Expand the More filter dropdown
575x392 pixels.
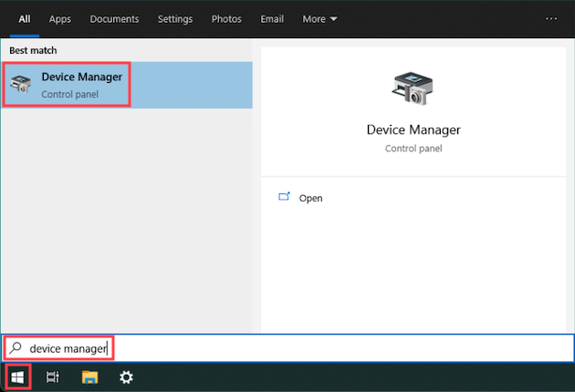point(319,18)
